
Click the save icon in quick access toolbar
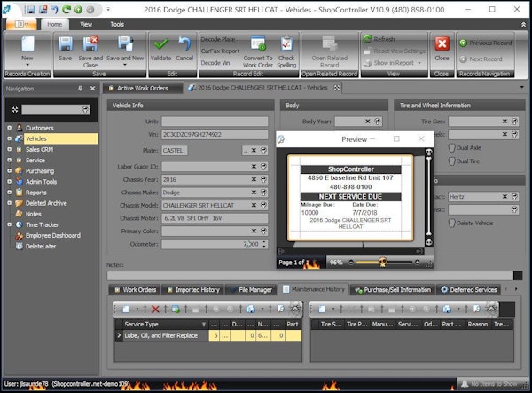(x=30, y=10)
